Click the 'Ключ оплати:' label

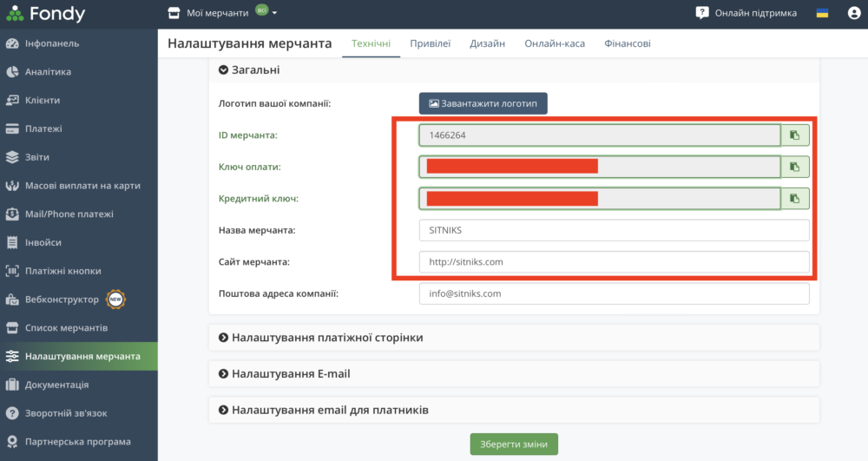[250, 167]
